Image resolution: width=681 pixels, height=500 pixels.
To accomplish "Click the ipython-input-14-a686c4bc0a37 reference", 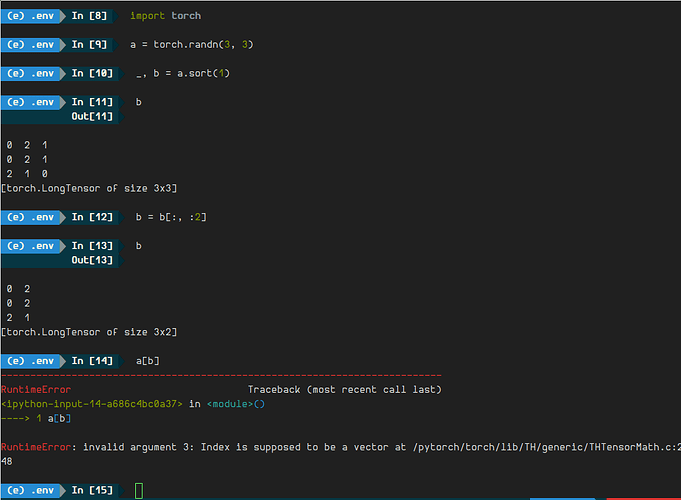I will [92, 404].
